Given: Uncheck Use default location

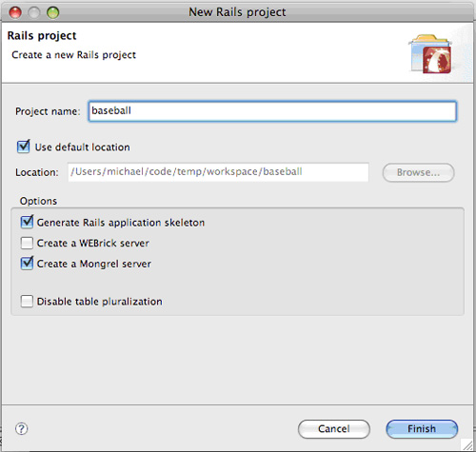Looking at the screenshot, I should (x=24, y=147).
